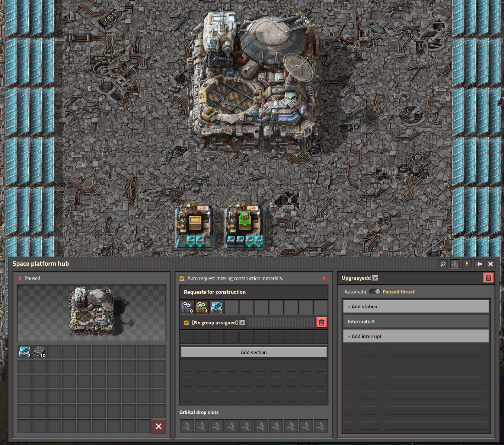Disable the No group assigned section checkbox
This screenshot has width=504, height=445.
(186, 323)
